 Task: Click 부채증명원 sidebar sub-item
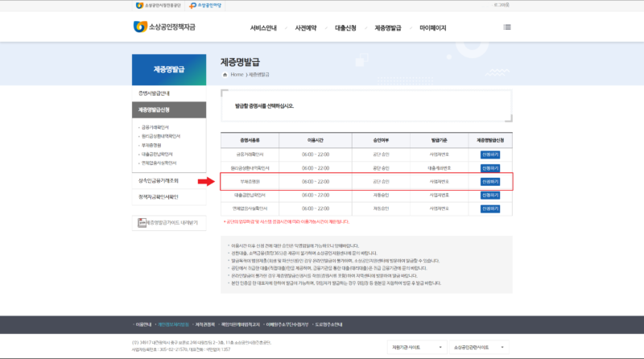coord(151,146)
